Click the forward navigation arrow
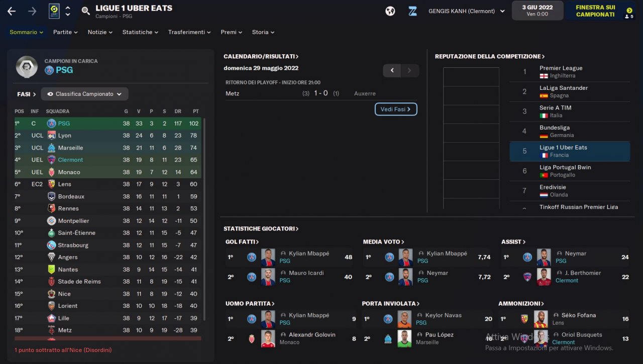The height and width of the screenshot is (364, 643). tap(33, 11)
